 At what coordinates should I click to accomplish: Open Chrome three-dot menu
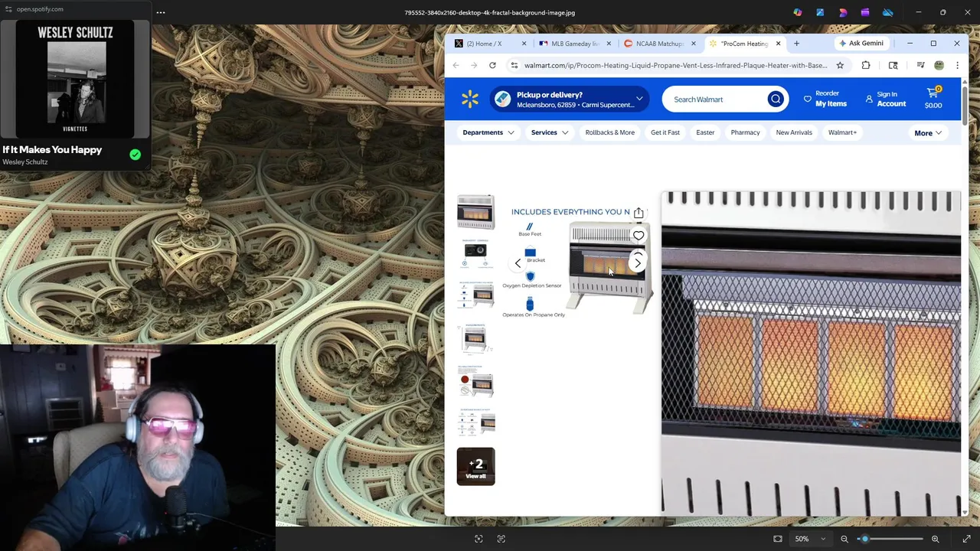[957, 65]
